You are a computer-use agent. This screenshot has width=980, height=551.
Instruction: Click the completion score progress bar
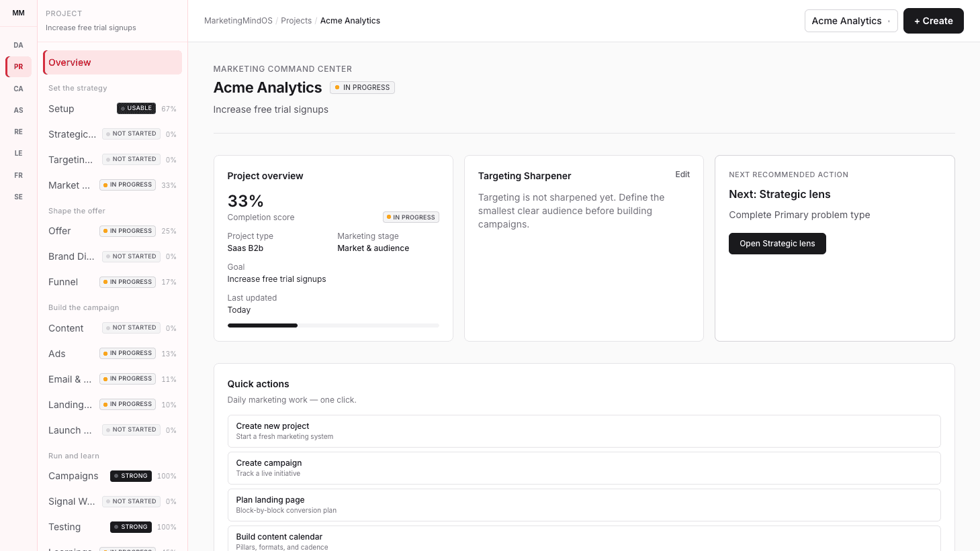pyautogui.click(x=333, y=325)
